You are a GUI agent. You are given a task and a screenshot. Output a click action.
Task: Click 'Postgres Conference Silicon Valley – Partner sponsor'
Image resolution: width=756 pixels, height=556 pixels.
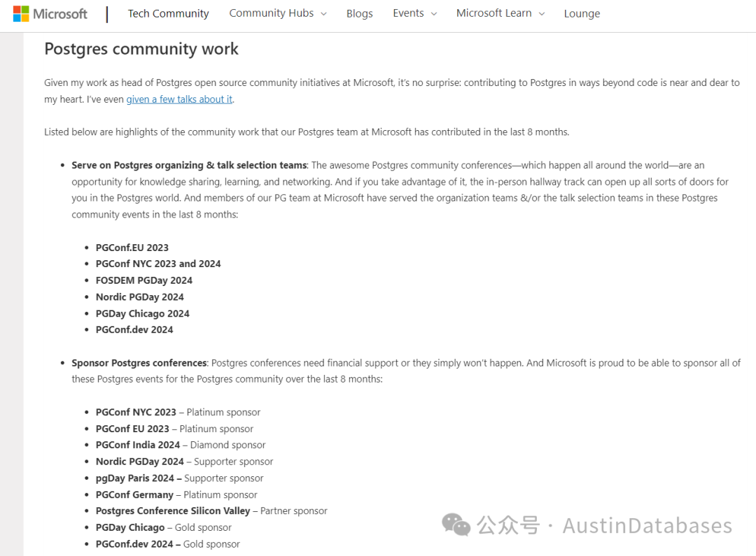[211, 511]
